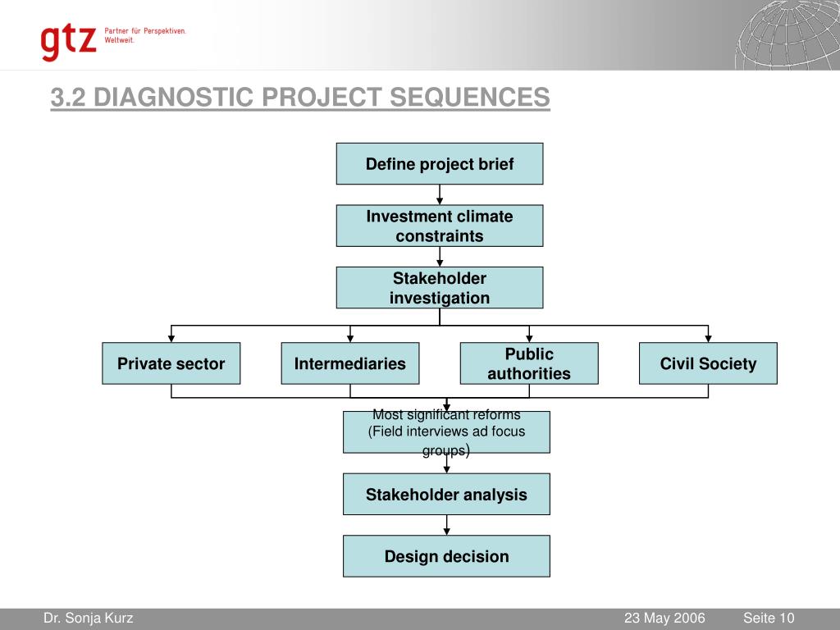Click the Define project brief box

440,164
